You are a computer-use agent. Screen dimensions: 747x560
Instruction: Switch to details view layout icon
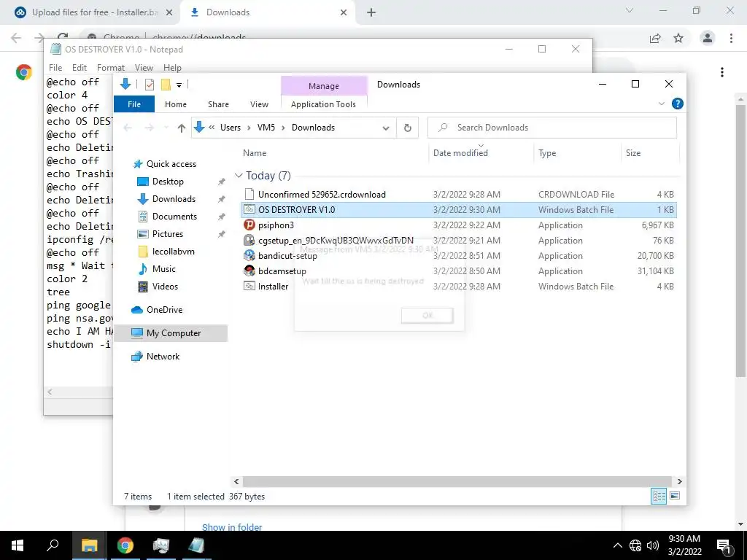coord(659,496)
